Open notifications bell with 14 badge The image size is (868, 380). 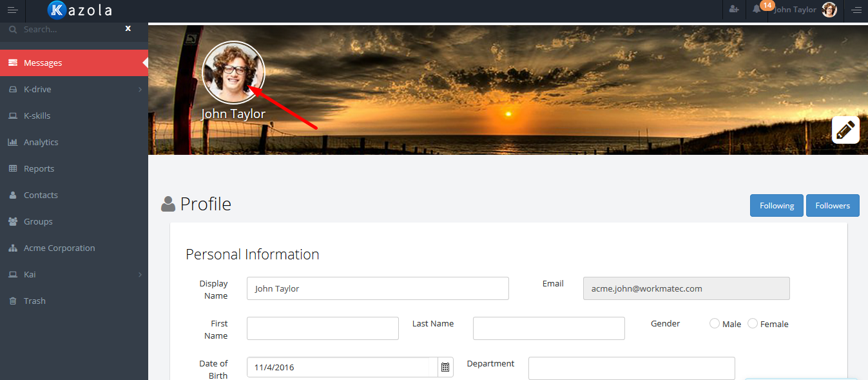(757, 9)
